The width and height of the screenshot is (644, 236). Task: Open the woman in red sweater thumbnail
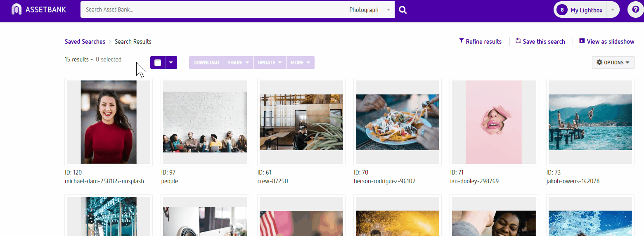[x=109, y=122]
